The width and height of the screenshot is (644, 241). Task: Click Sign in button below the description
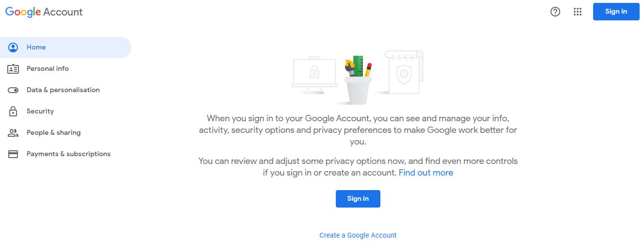tap(358, 199)
